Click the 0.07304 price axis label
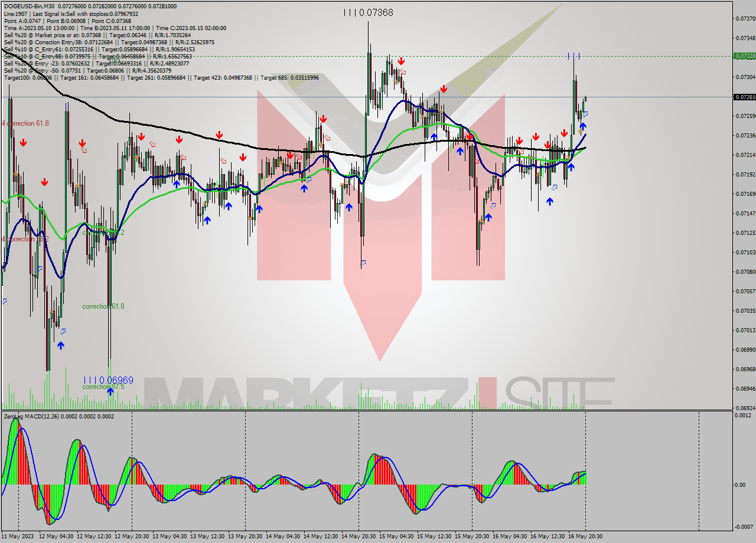Image resolution: width=756 pixels, height=543 pixels. 745,77
